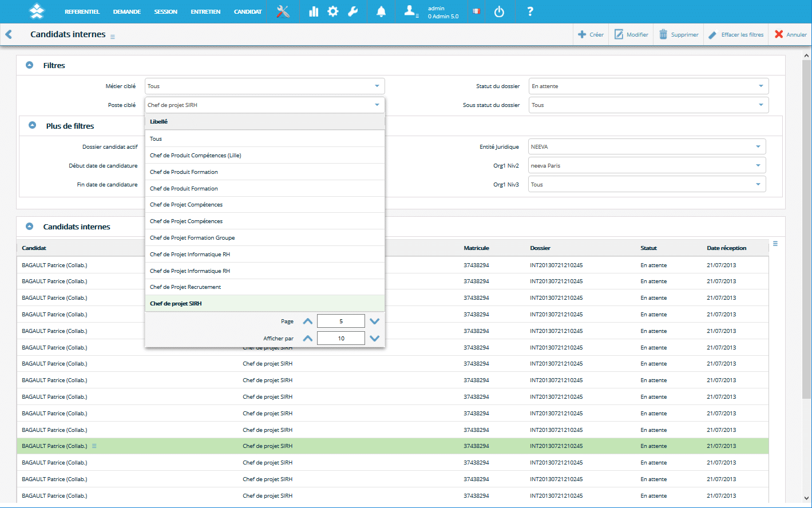Open the notifications bell icon
Screen dimensions: 812x508
381,11
